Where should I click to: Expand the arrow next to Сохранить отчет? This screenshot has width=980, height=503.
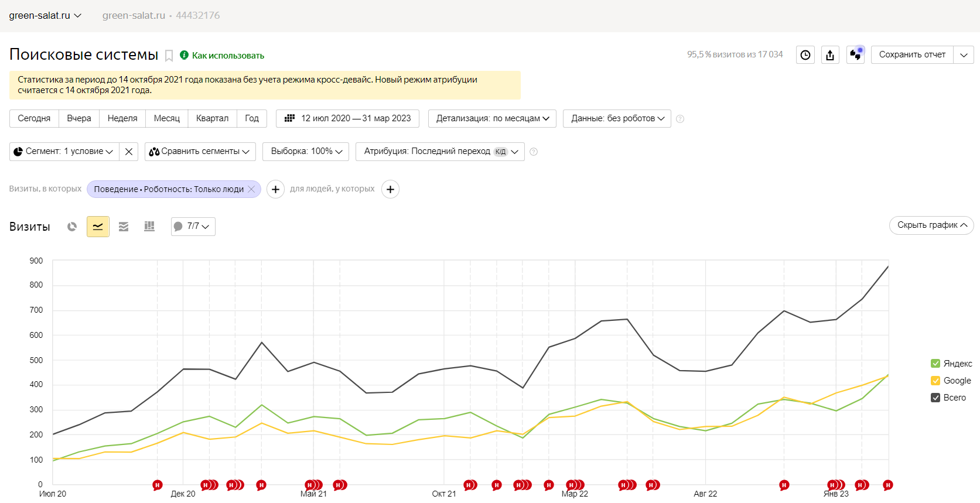pos(964,54)
